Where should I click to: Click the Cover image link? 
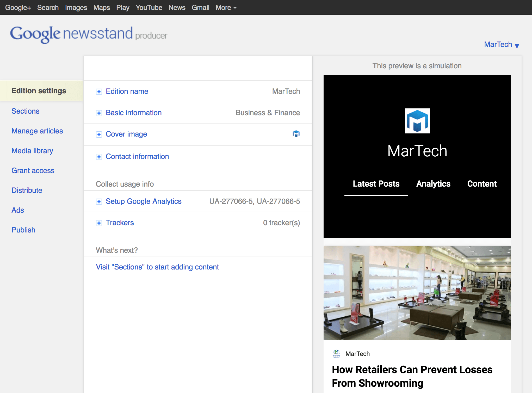pos(126,134)
